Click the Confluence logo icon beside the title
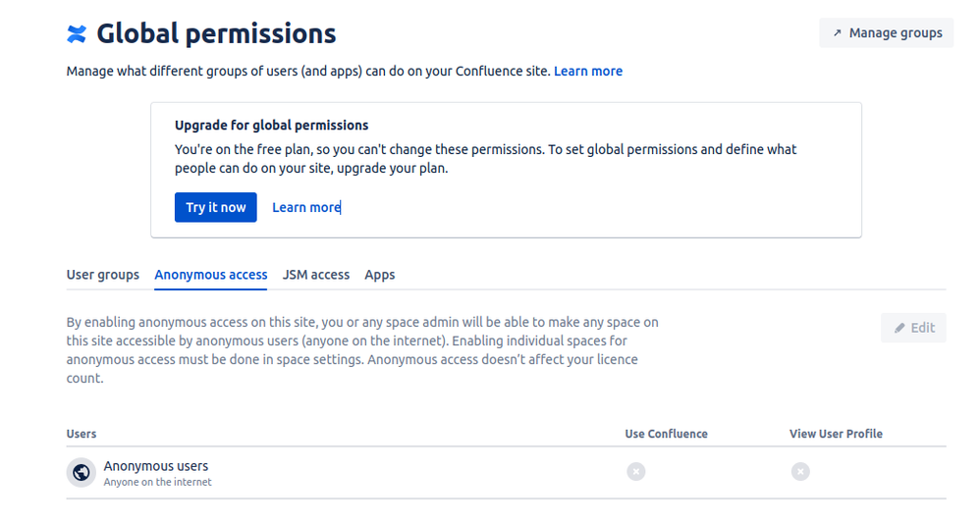The height and width of the screenshot is (523, 980). pyautogui.click(x=77, y=33)
